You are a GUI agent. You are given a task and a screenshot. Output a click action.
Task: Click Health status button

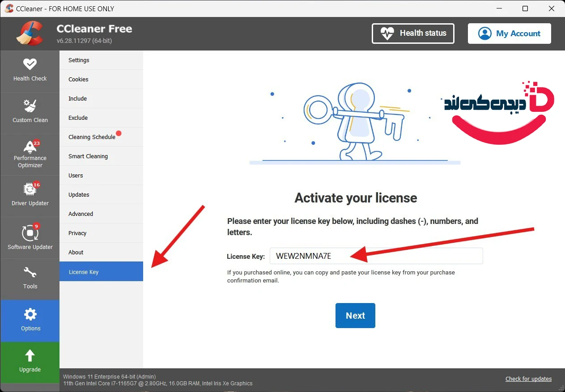[x=413, y=34]
